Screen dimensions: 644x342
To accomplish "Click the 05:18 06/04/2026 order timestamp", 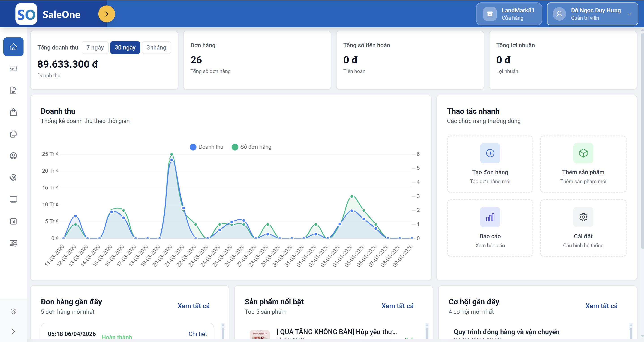I will [72, 334].
